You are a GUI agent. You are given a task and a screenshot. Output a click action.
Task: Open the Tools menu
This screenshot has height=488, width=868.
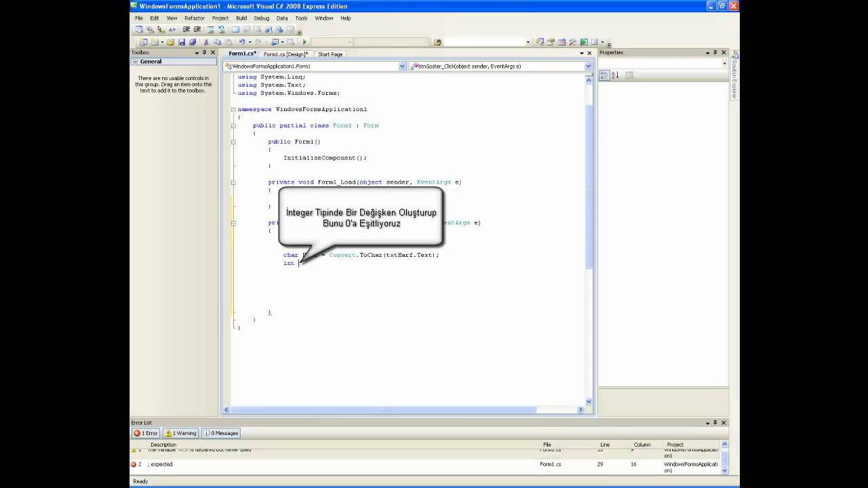(301, 18)
